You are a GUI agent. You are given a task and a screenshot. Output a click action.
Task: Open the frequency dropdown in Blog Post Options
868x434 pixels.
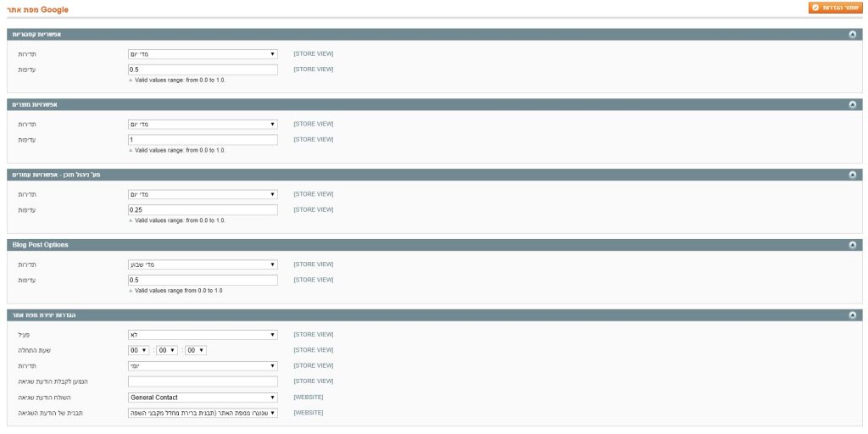pos(203,264)
